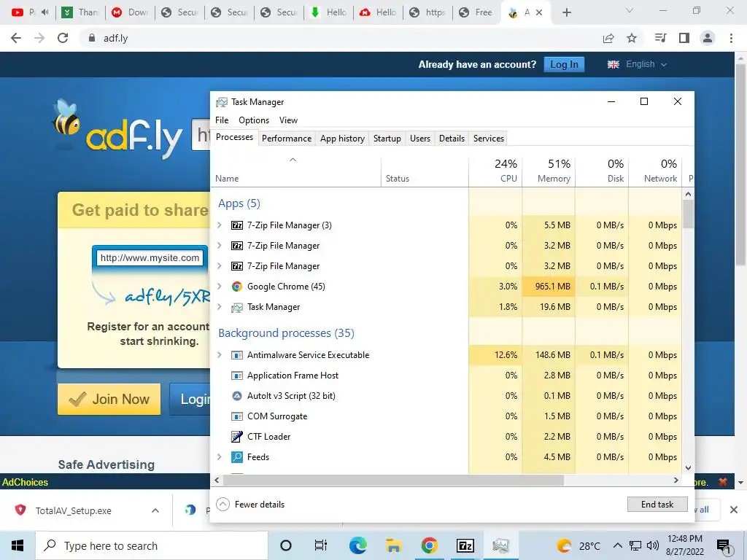Click the CTF Loader pen icon
This screenshot has height=560, width=747.
click(237, 437)
